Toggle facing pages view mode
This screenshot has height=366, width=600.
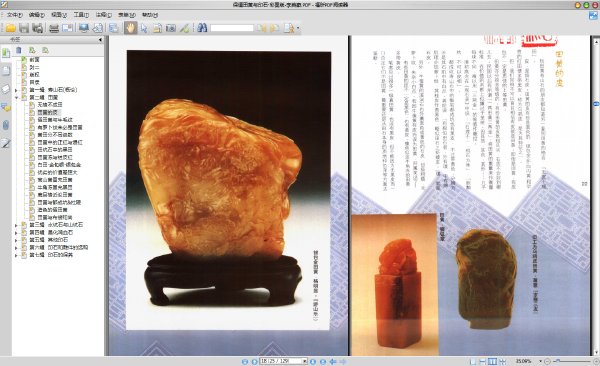[x=492, y=361]
